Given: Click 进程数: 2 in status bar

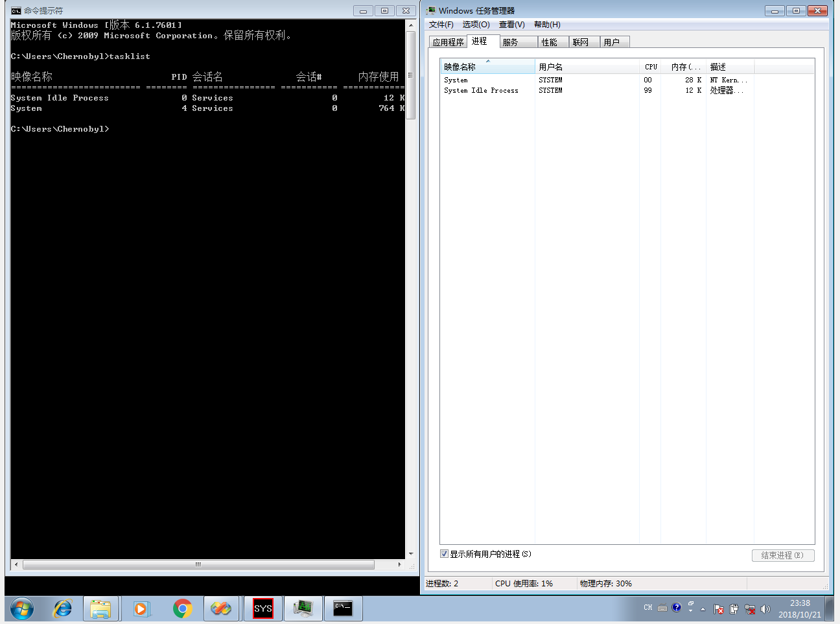Looking at the screenshot, I should pos(442,583).
